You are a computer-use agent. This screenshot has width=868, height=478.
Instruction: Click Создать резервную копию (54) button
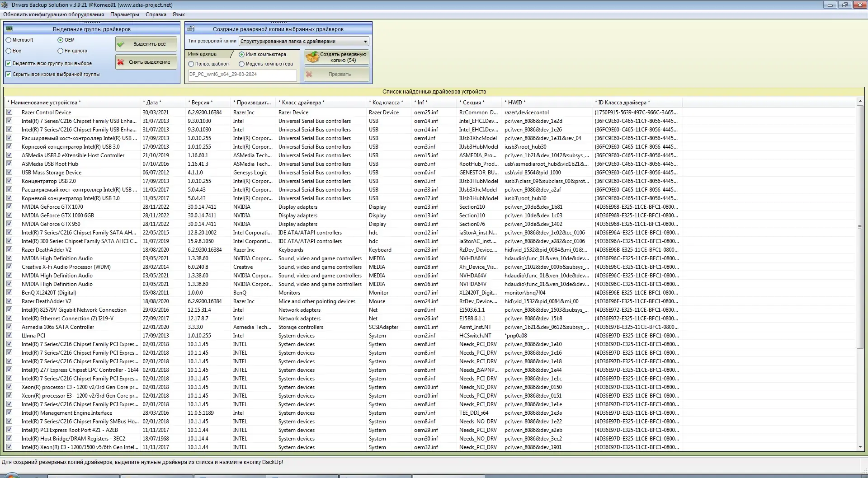coord(337,57)
